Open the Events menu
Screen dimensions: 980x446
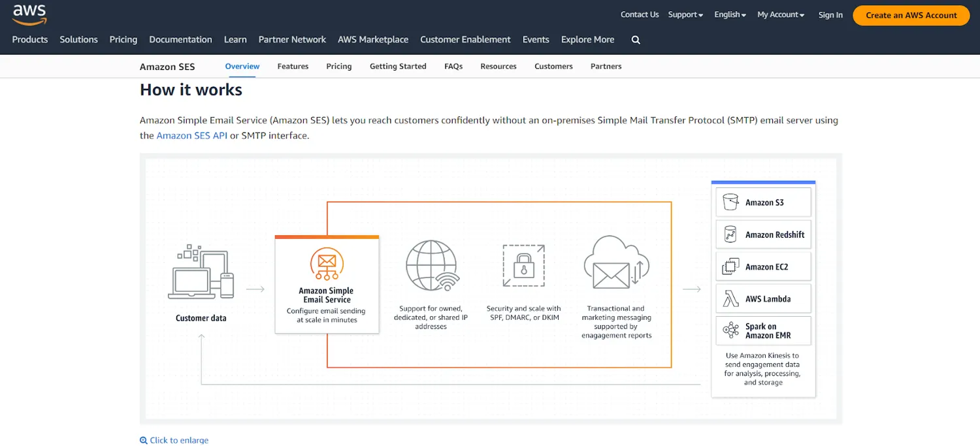(536, 39)
